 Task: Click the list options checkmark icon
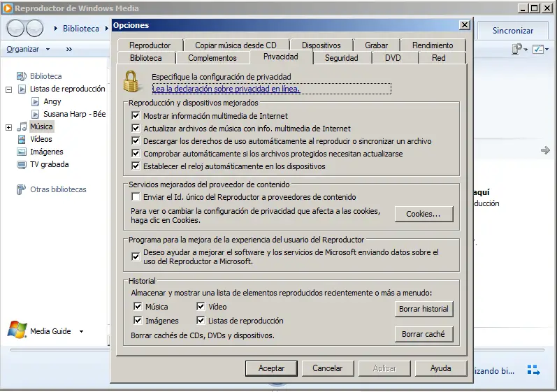click(538, 49)
